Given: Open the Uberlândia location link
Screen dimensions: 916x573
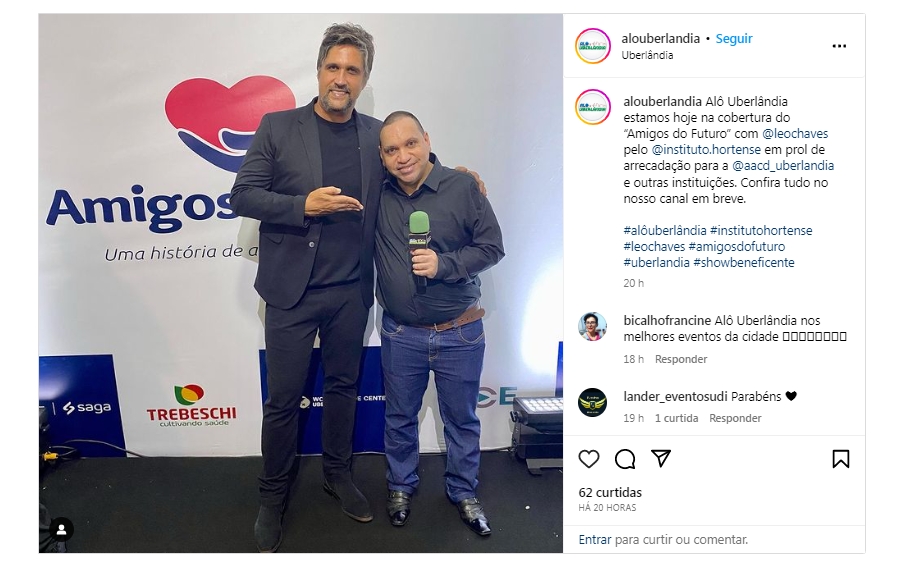Looking at the screenshot, I should [x=647, y=55].
